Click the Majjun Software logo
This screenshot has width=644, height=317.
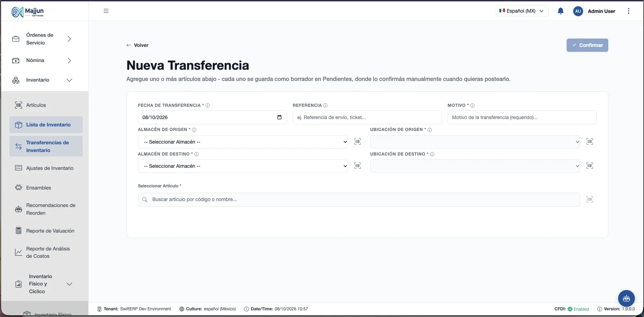[28, 12]
